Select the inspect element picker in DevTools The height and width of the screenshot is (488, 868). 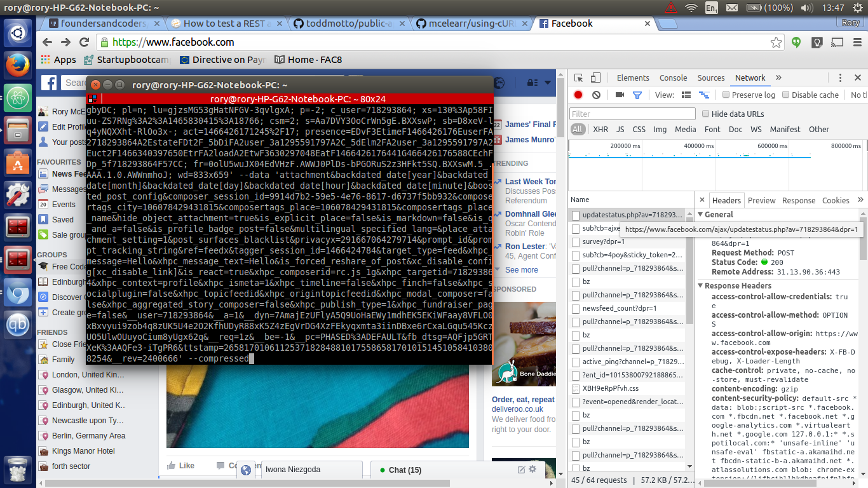coord(578,78)
